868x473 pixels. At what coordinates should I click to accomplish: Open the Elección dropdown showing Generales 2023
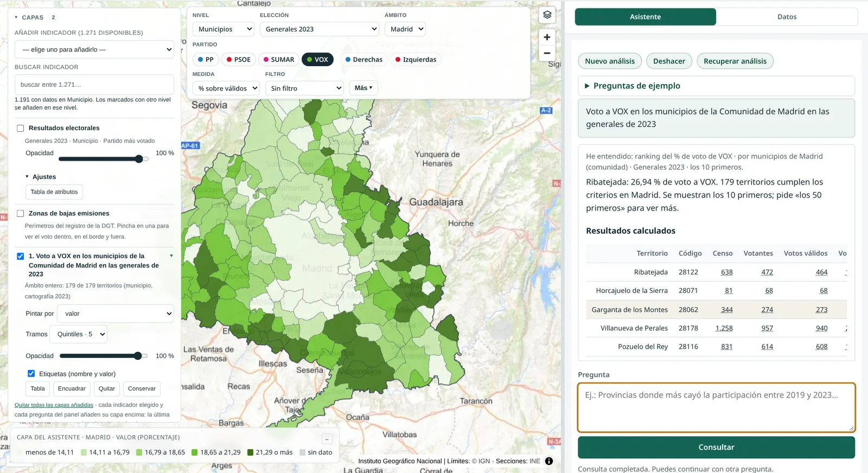320,29
